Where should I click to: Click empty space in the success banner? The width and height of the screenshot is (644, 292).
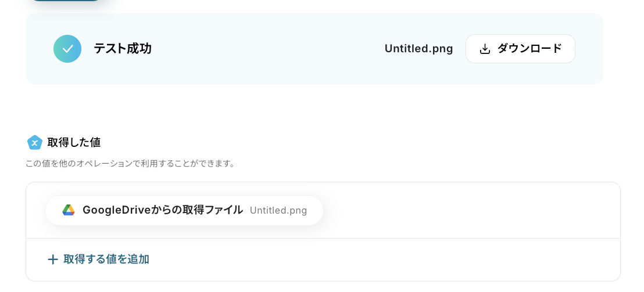tap(262, 49)
